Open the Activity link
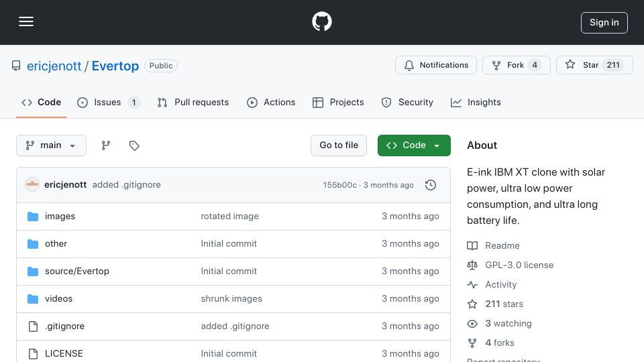The image size is (644, 362). [500, 284]
